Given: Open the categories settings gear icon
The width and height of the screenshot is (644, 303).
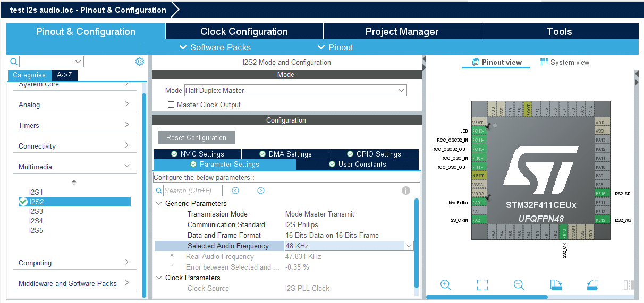Looking at the screenshot, I should pyautogui.click(x=140, y=62).
